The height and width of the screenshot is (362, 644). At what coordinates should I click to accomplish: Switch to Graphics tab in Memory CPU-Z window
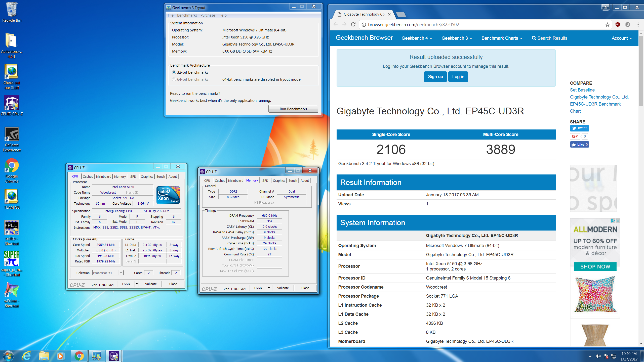[x=279, y=180]
